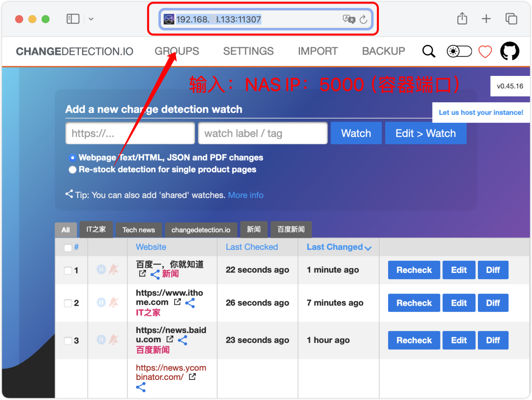The height and width of the screenshot is (400, 532).
Task: Select Re-stock detection for single product pages
Action: (73, 169)
